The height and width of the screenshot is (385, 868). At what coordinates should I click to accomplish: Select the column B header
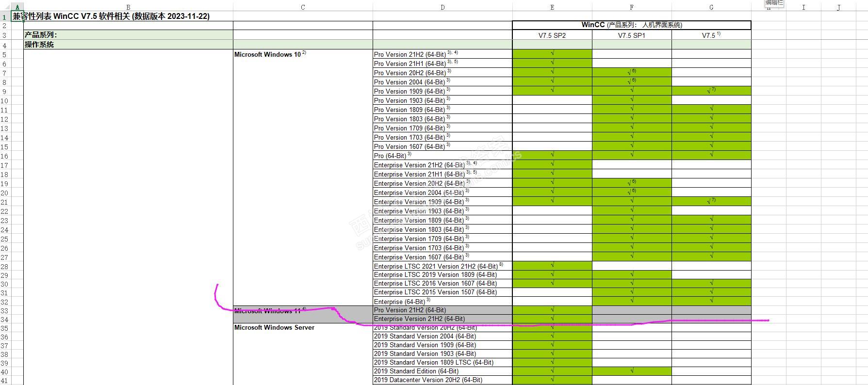pyautogui.click(x=128, y=7)
